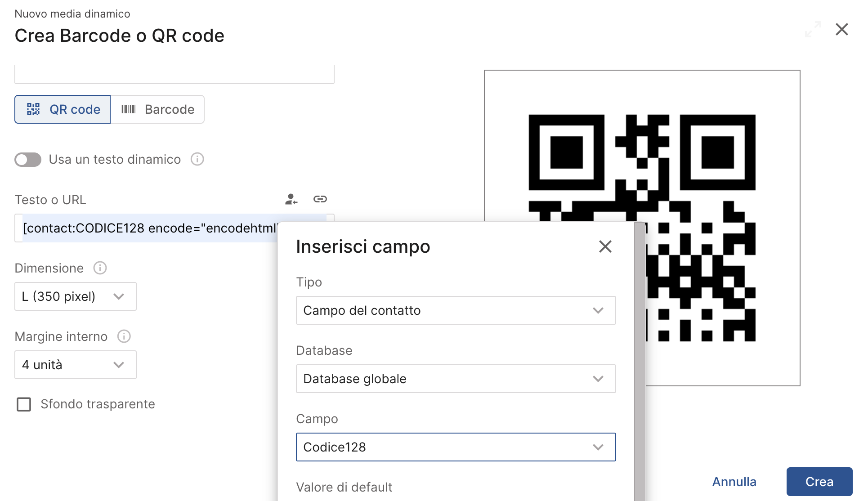Open the Margine interno 4 unità dropdown

tap(76, 365)
